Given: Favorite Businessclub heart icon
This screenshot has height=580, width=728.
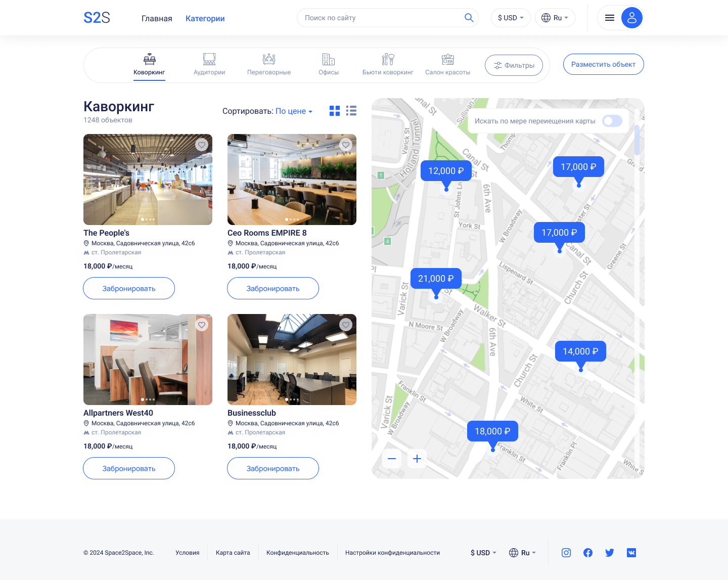Looking at the screenshot, I should click(346, 325).
